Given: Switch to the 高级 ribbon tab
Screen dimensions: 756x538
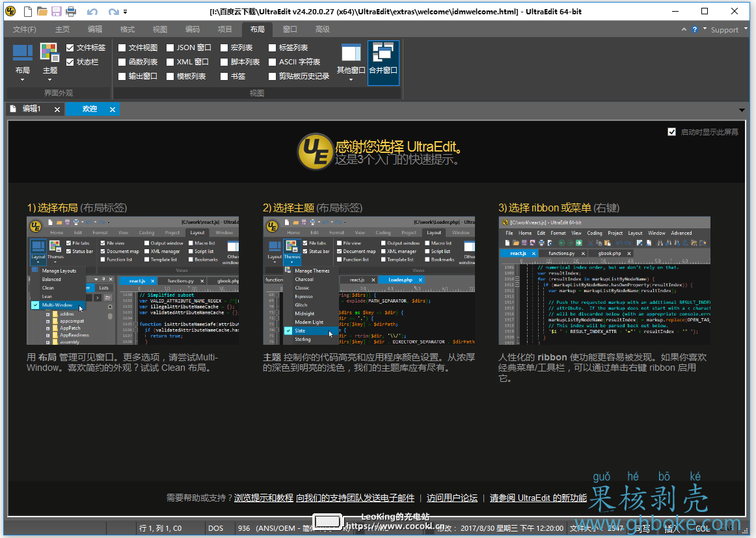Looking at the screenshot, I should [x=323, y=29].
